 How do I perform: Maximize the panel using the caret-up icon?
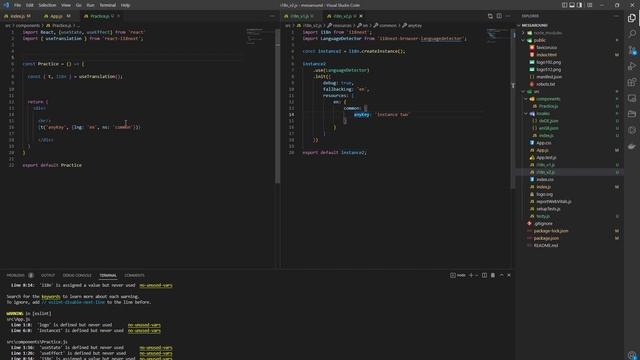(x=501, y=276)
